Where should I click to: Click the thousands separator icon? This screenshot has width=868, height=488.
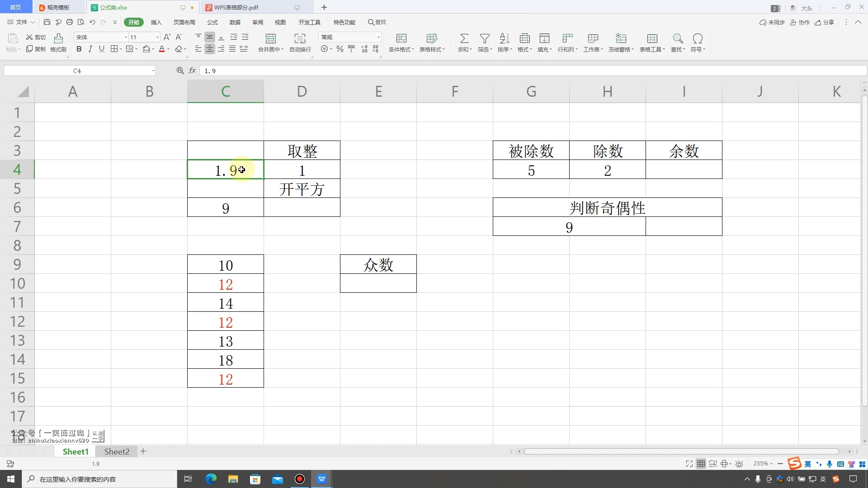(x=351, y=49)
